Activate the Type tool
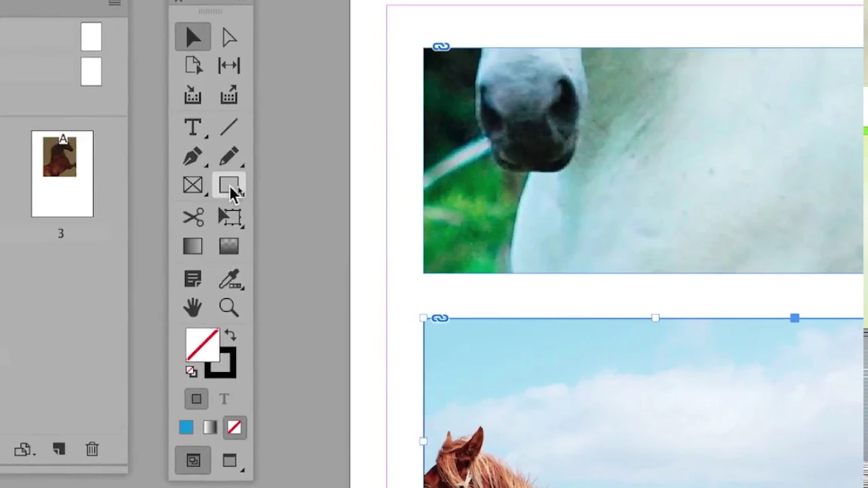The height and width of the screenshot is (488, 868). [193, 127]
